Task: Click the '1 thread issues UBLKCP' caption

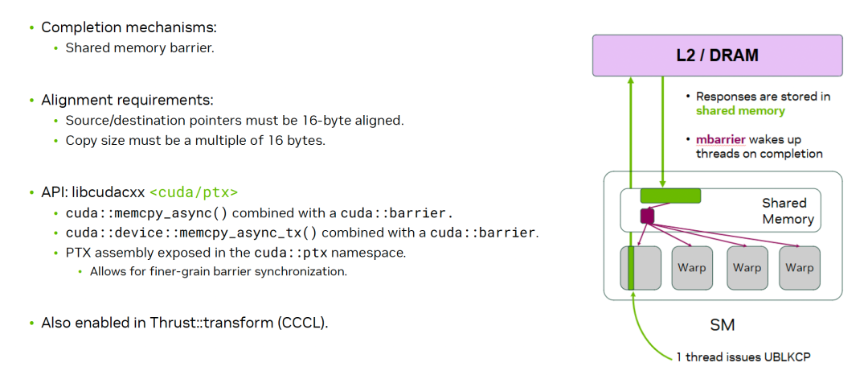Action: click(x=743, y=357)
